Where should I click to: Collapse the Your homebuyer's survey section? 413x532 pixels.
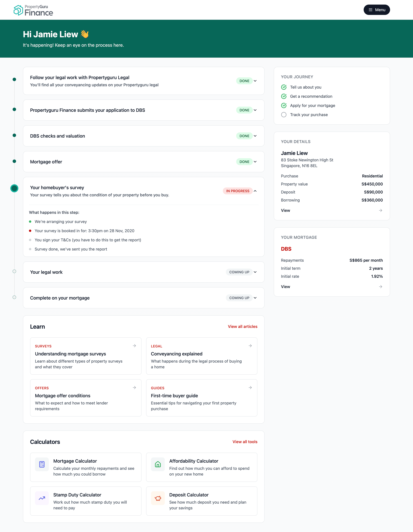255,191
